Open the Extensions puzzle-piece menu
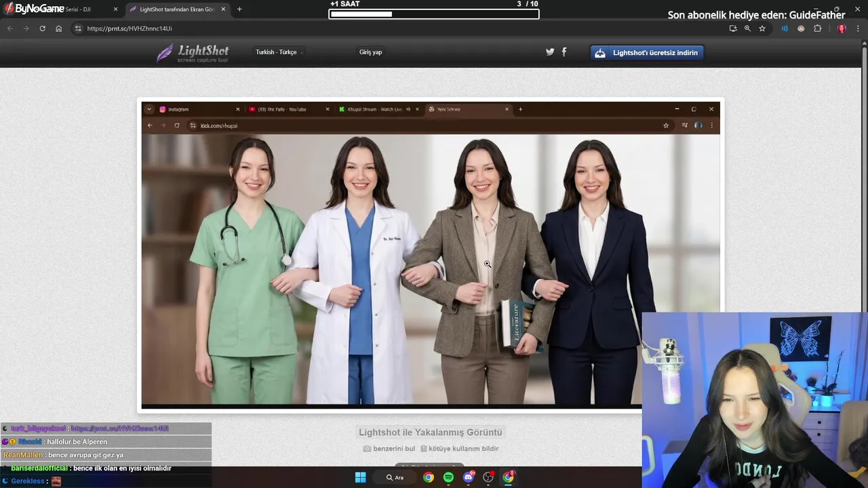Image resolution: width=868 pixels, height=488 pixels. click(817, 28)
